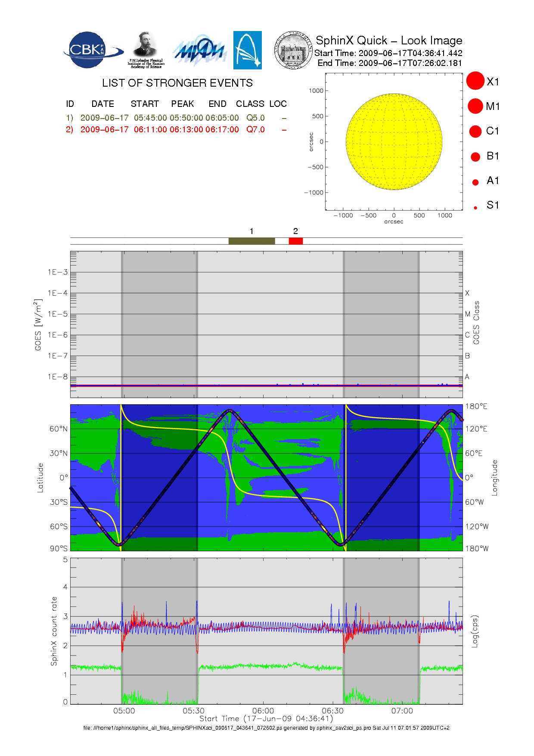
Task: Click the 1E-8 GOES axis tick label
Action: click(x=58, y=377)
